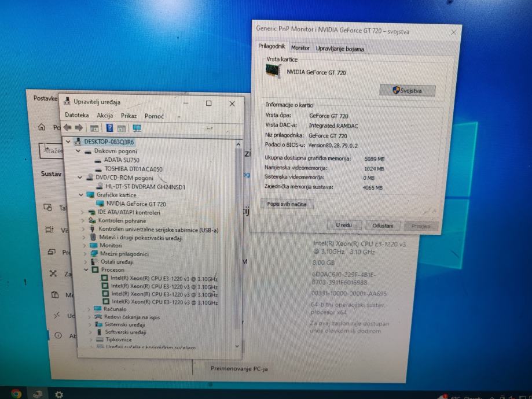Click the scrollbar down arrow in Device Manager

[x=237, y=346]
